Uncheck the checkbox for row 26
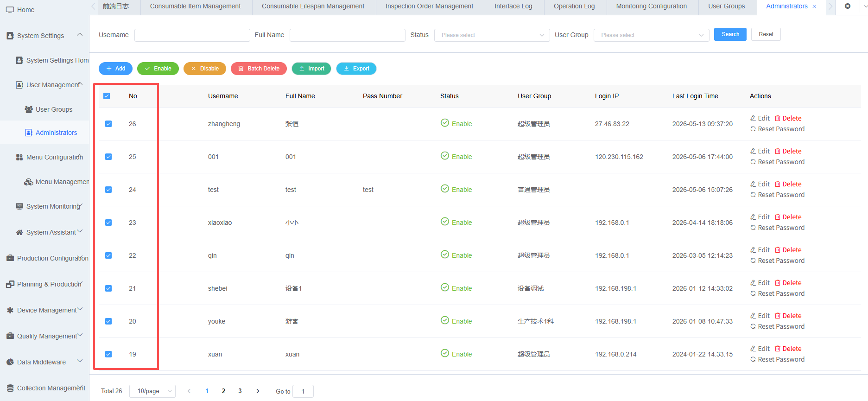 (x=108, y=124)
